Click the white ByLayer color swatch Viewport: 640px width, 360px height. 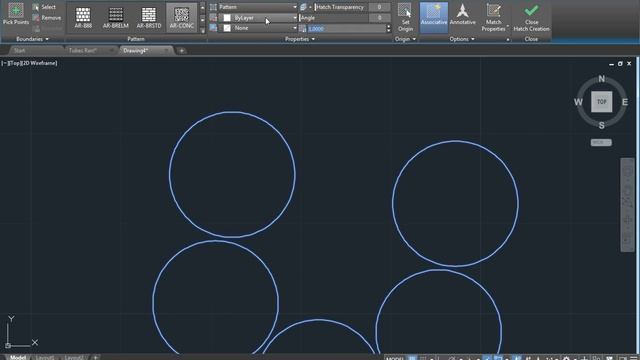(227, 18)
